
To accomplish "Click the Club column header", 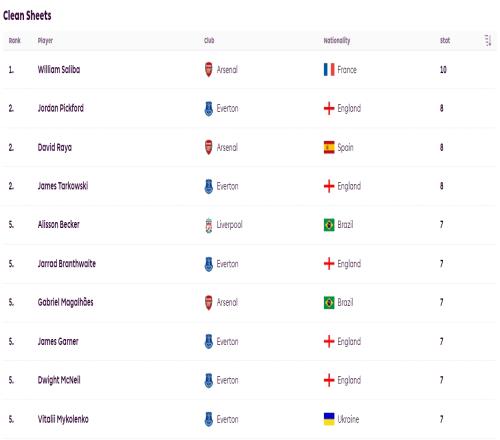I will (x=209, y=40).
